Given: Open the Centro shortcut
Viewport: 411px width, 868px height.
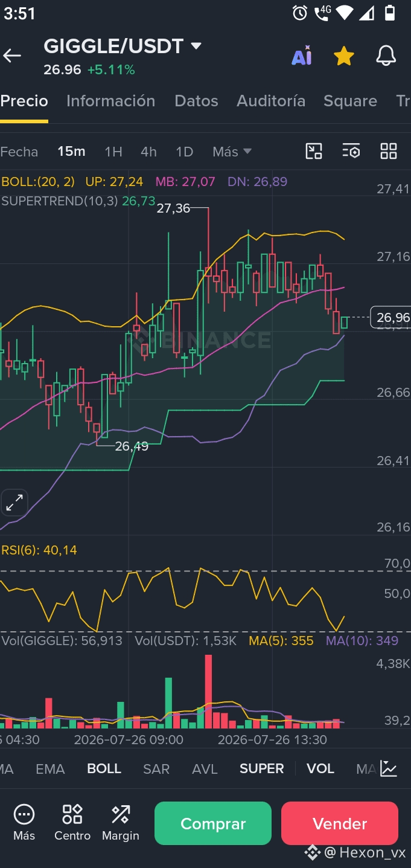Looking at the screenshot, I should [72, 823].
